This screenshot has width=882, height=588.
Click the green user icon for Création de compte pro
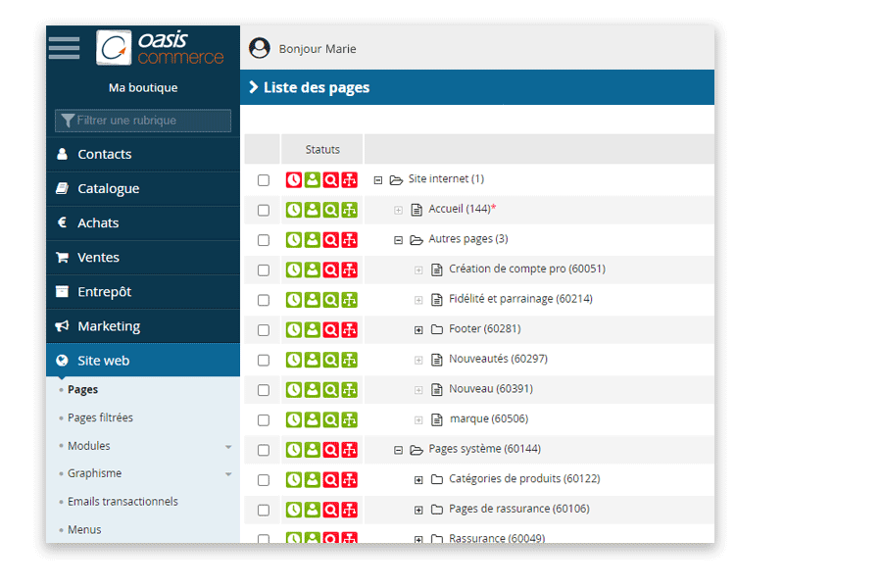tap(313, 270)
